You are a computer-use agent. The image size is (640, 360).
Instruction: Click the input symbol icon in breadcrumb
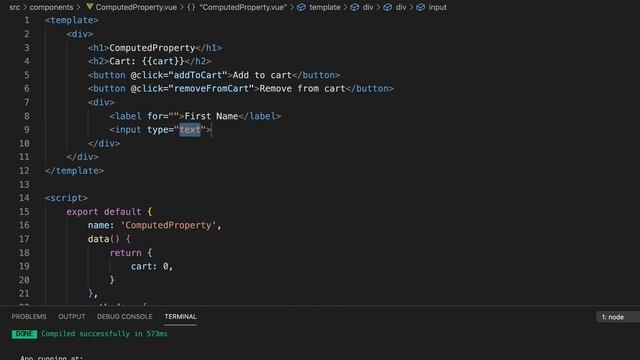[421, 7]
